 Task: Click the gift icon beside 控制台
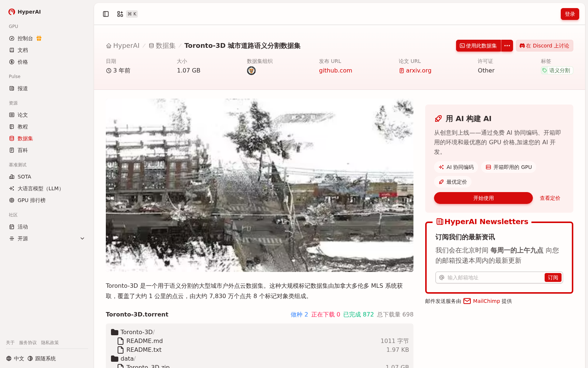[x=39, y=38]
